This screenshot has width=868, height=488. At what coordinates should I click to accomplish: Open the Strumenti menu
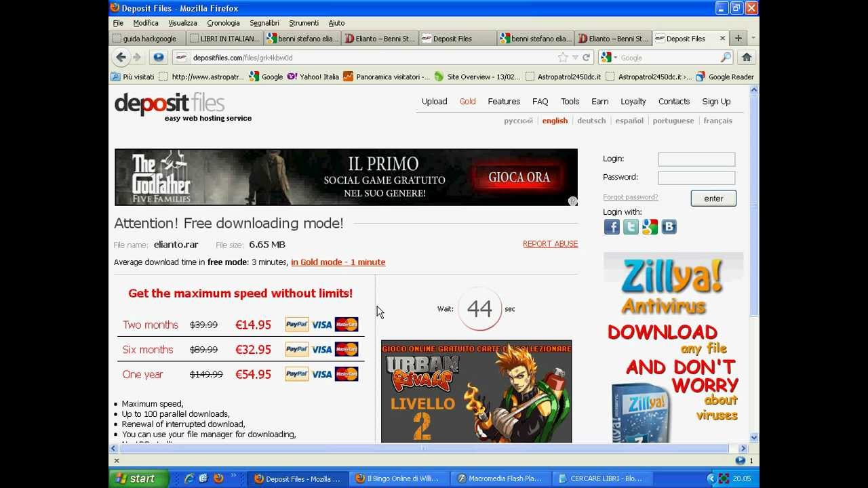(x=304, y=23)
